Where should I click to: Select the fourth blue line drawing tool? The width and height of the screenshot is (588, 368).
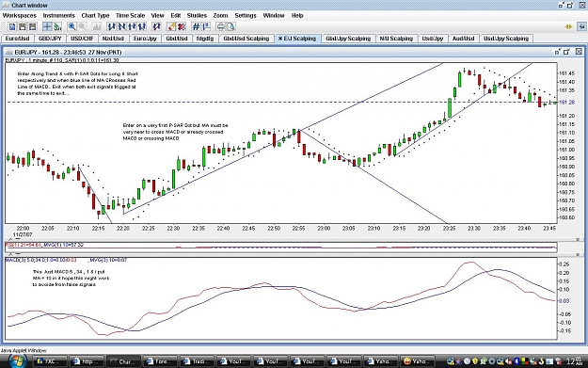pos(142,26)
